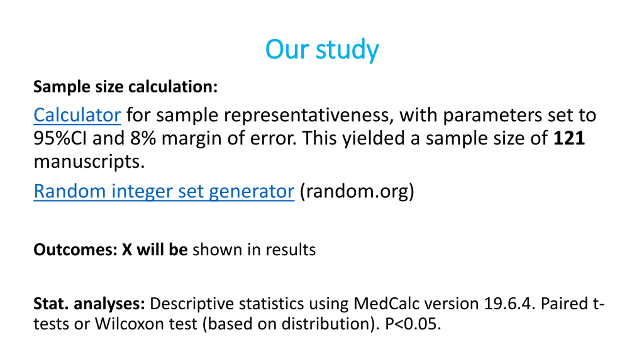This screenshot has height=362, width=644.
Task: Click the '8%' margin value
Action: click(x=143, y=138)
